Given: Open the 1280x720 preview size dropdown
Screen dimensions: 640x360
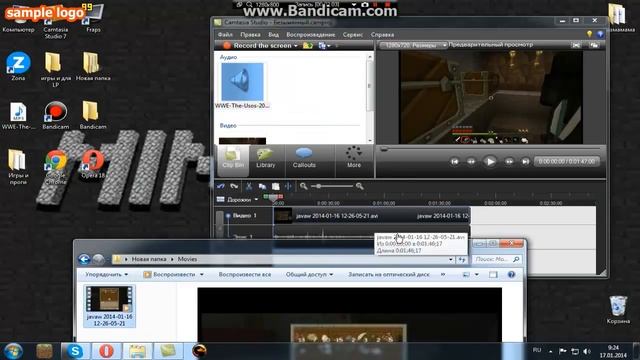Looking at the screenshot, I should (413, 45).
